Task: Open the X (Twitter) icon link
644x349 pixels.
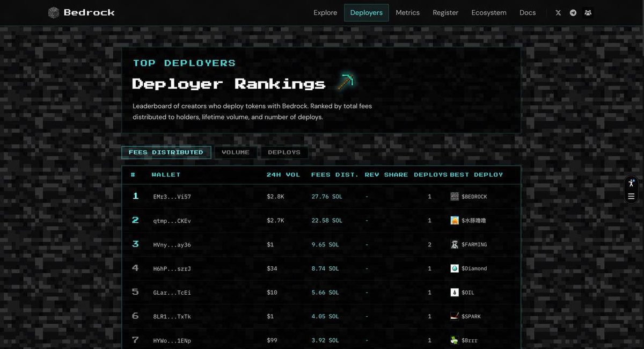Action: (558, 13)
